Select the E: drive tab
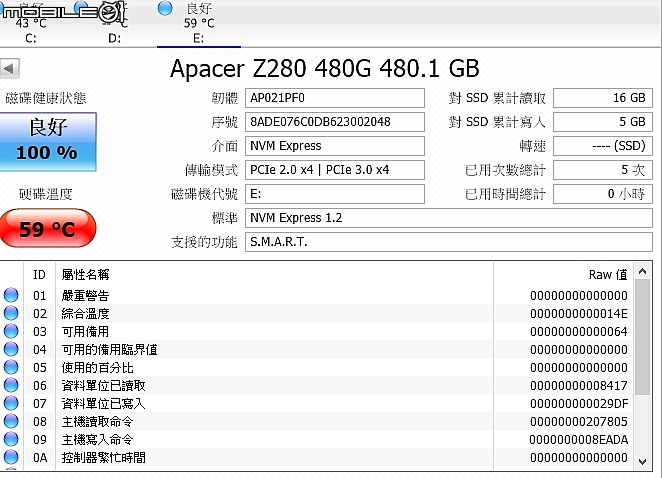 click(x=199, y=24)
